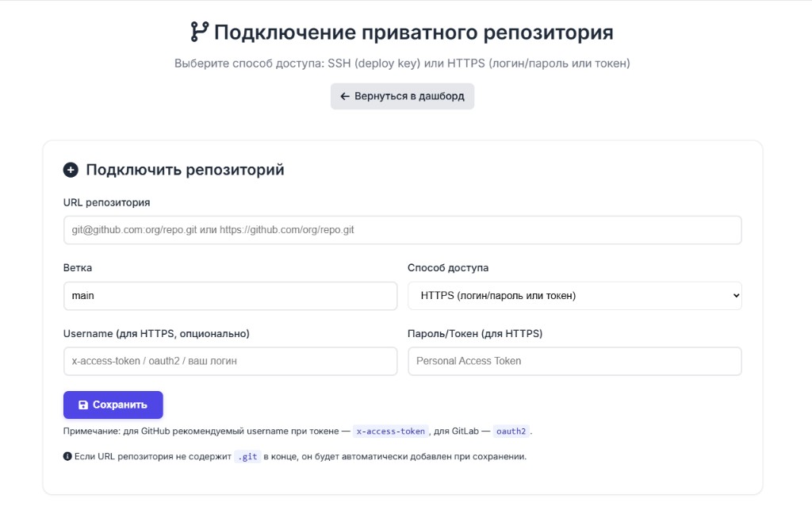Click the .git code snippet in the note
The image size is (812, 514).
pos(247,456)
